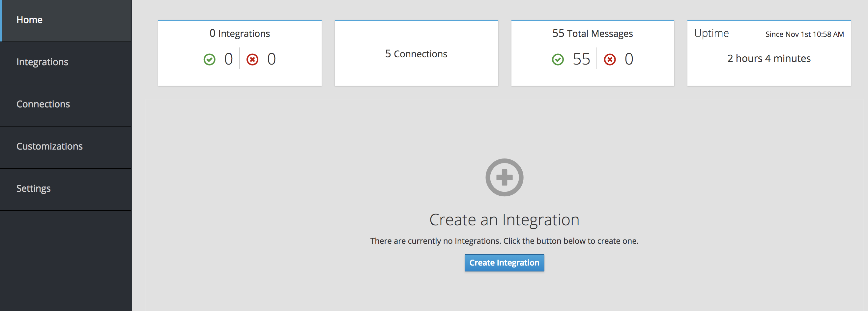
Task: Select the successful message count 55
Action: click(x=581, y=59)
